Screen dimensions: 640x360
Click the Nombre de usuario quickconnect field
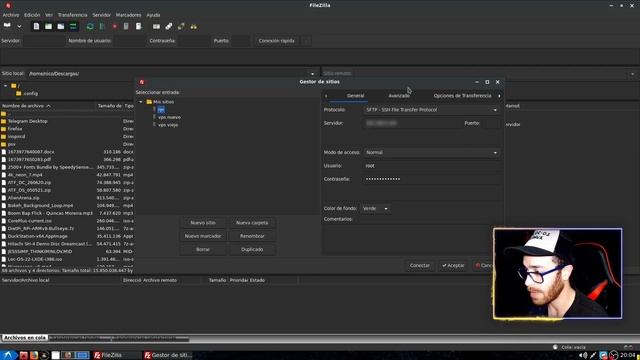click(x=129, y=41)
